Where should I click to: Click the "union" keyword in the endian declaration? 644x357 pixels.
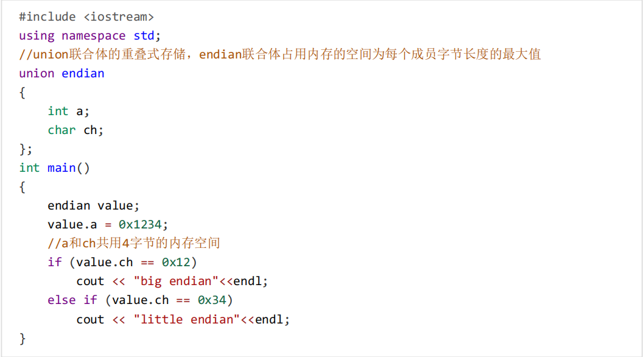(37, 73)
